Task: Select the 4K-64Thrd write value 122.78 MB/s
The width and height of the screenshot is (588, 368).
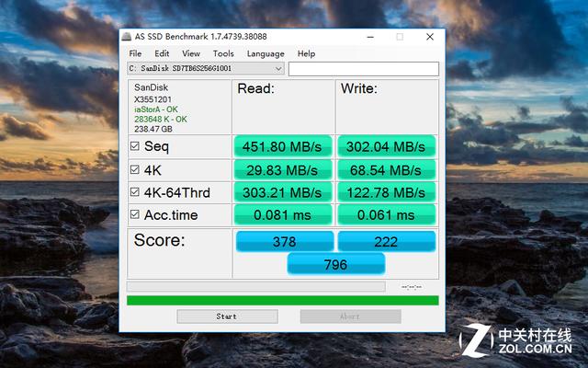Action: (x=386, y=192)
